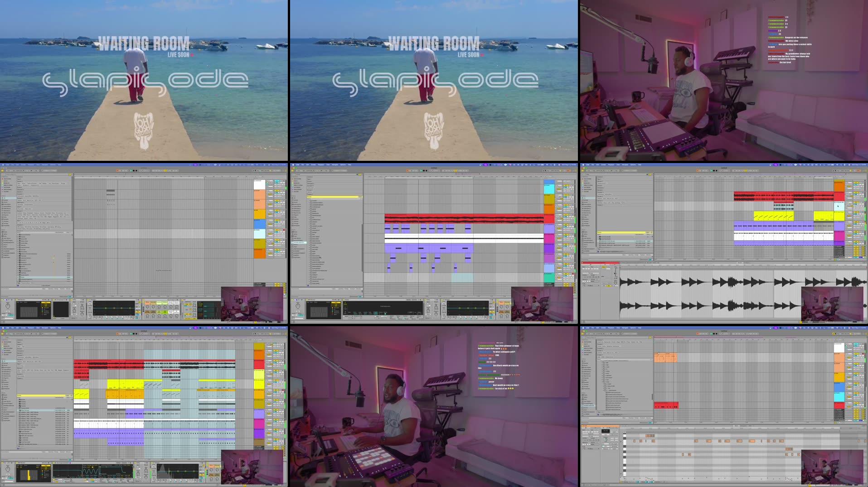Select orange MIDI clip in teal selection frame

(x=125, y=394)
